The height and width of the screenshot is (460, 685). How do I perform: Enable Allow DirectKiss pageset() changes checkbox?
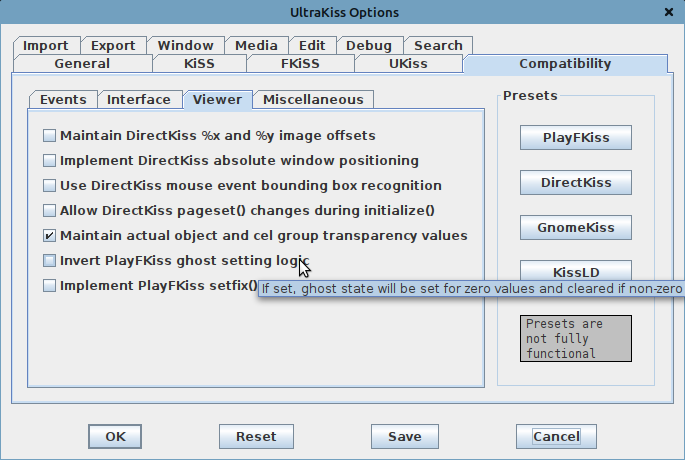[x=50, y=210]
